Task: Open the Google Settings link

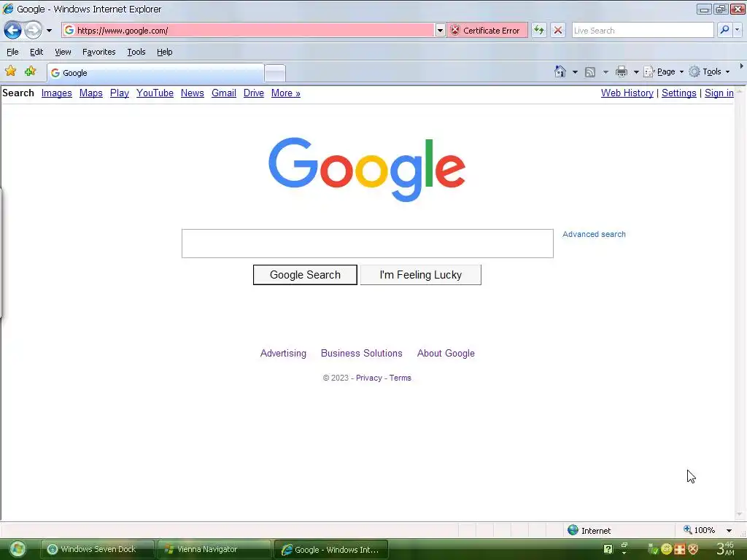Action: click(x=679, y=93)
